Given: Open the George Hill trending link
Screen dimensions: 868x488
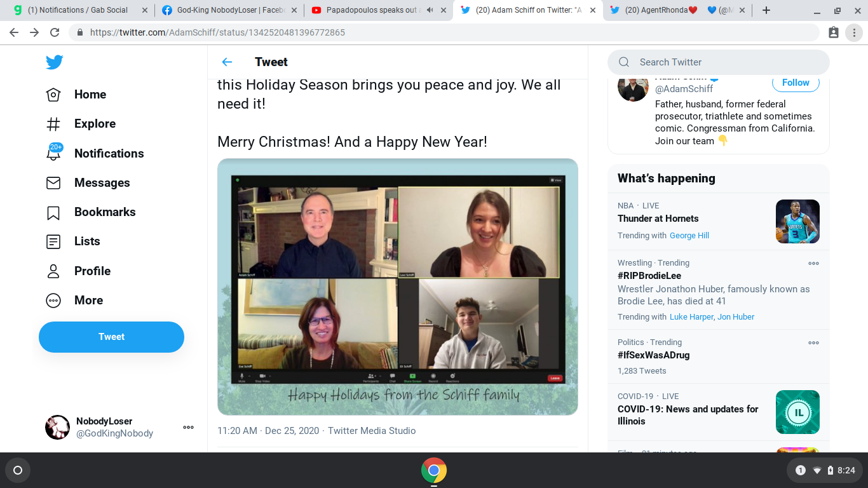Looking at the screenshot, I should coord(689,236).
